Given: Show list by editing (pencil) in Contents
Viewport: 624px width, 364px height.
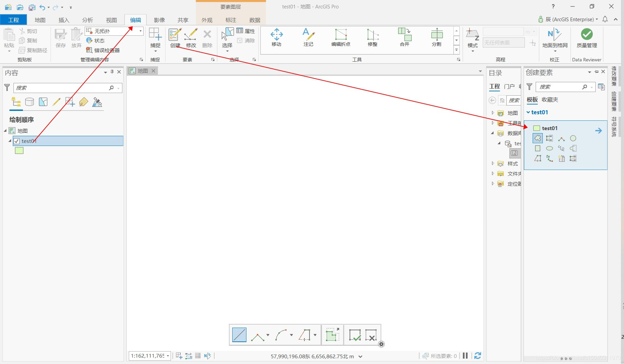Looking at the screenshot, I should point(57,102).
